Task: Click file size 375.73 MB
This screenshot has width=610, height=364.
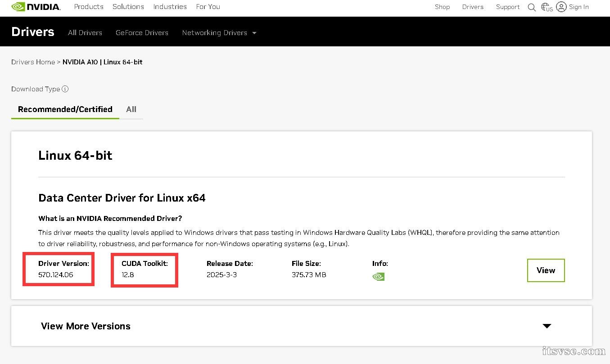Action: pos(309,274)
